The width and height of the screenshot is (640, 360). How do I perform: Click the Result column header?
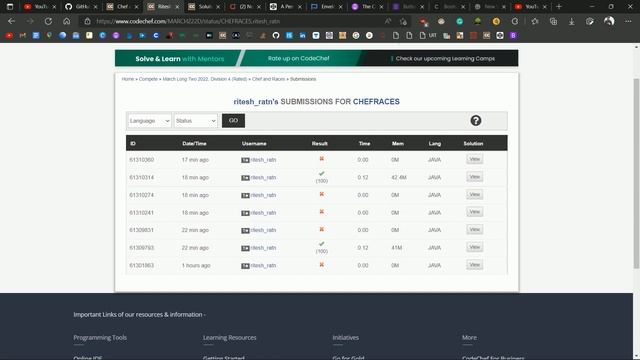[x=320, y=144]
